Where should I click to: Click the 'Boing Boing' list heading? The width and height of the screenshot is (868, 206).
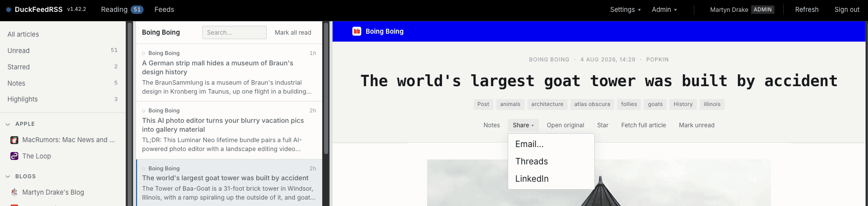click(x=161, y=32)
